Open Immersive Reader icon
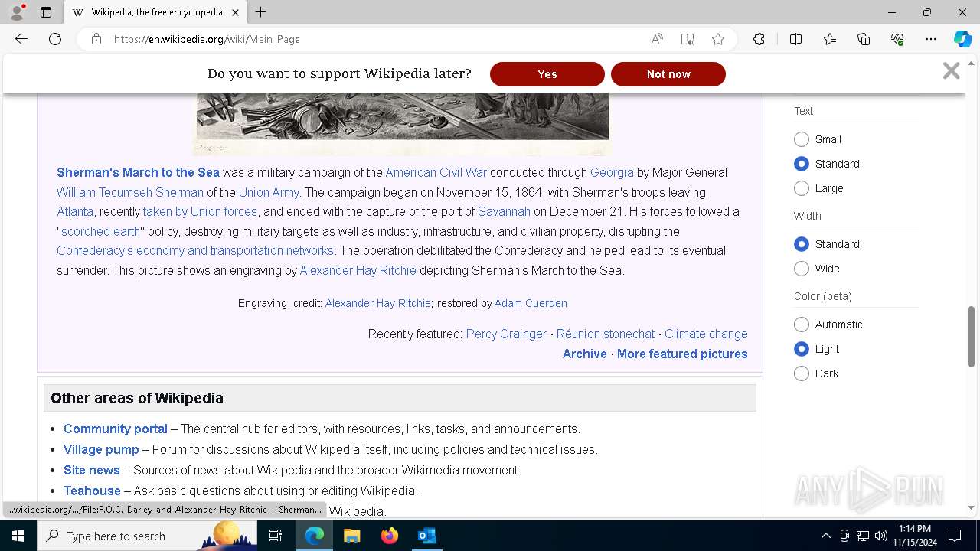Viewport: 980px width, 551px height. pos(688,39)
